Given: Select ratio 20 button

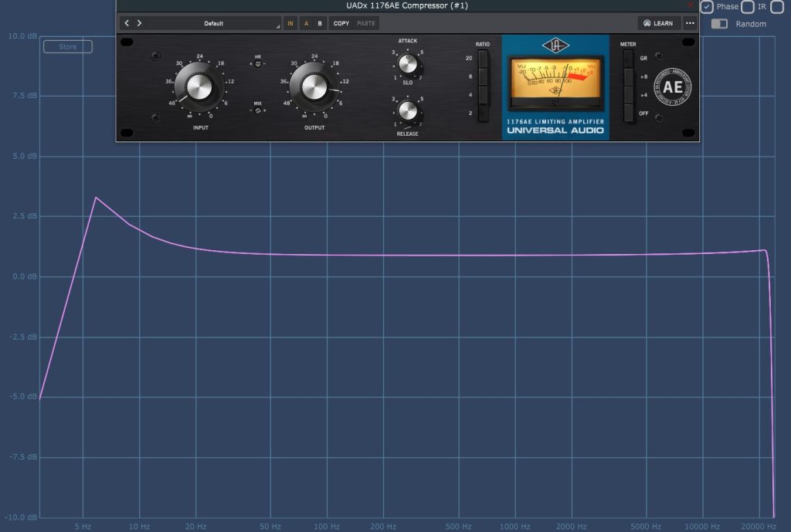Looking at the screenshot, I should pyautogui.click(x=483, y=59).
